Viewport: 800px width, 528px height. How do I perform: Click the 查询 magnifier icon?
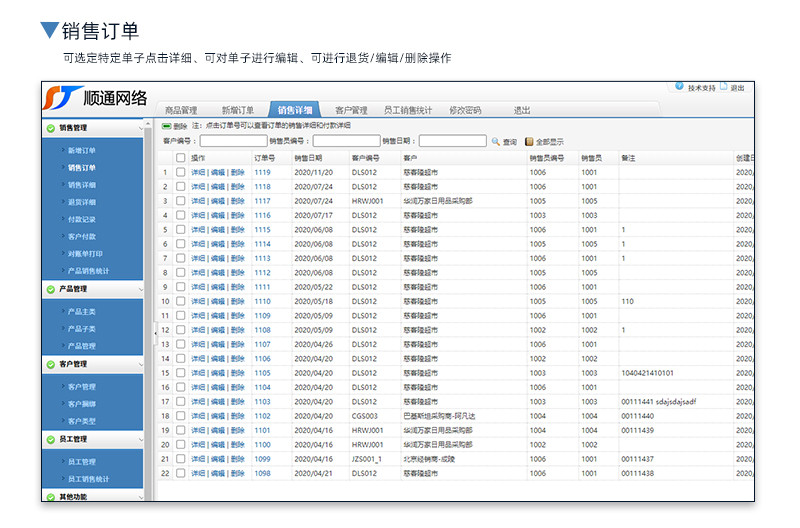coord(495,141)
